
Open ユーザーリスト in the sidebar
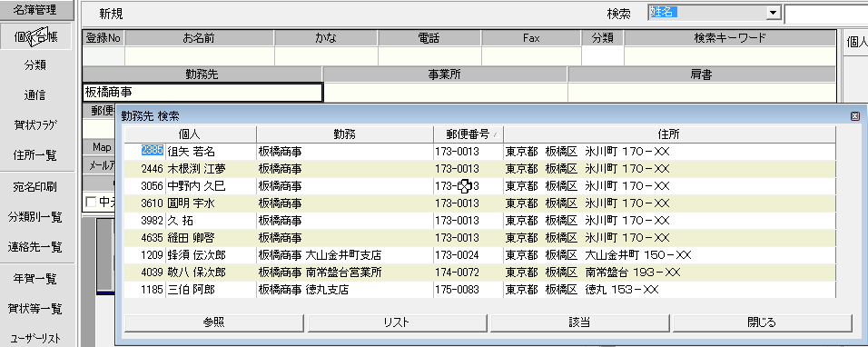click(36, 338)
